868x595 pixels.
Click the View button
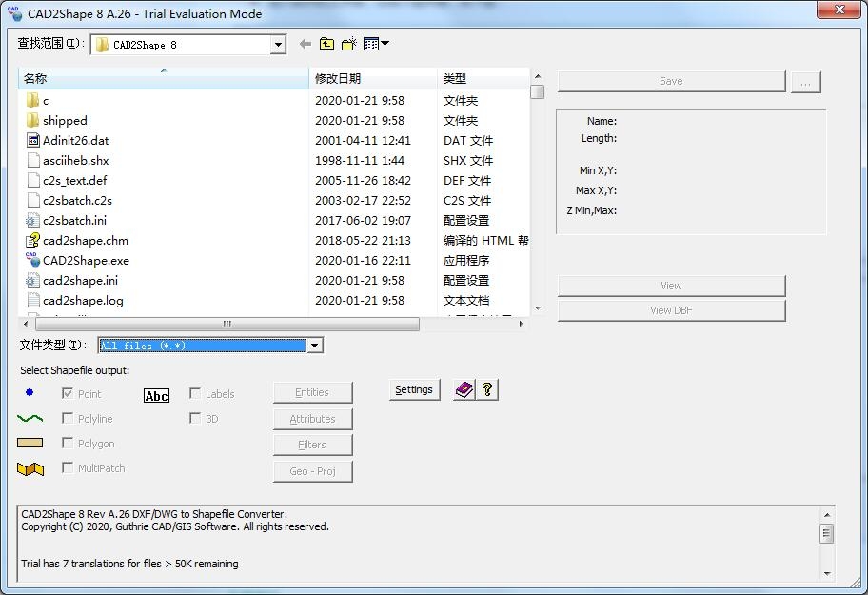tap(672, 286)
